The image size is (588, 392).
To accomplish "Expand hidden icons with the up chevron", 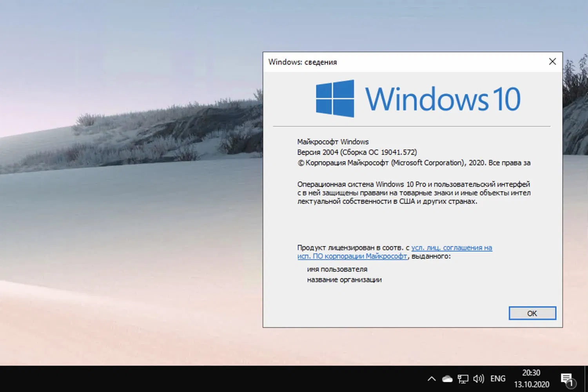I will coord(431,378).
